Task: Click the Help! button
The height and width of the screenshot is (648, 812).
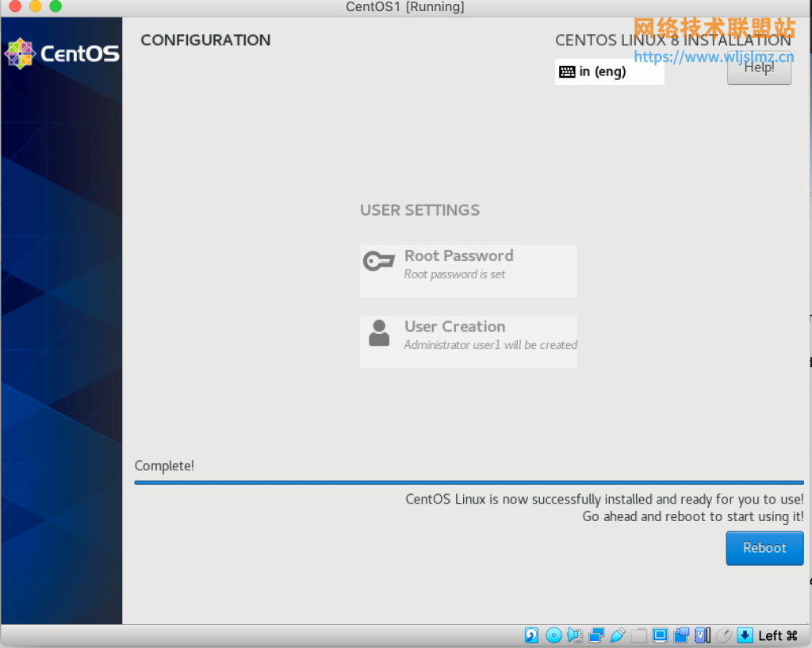Action: pyautogui.click(x=758, y=67)
